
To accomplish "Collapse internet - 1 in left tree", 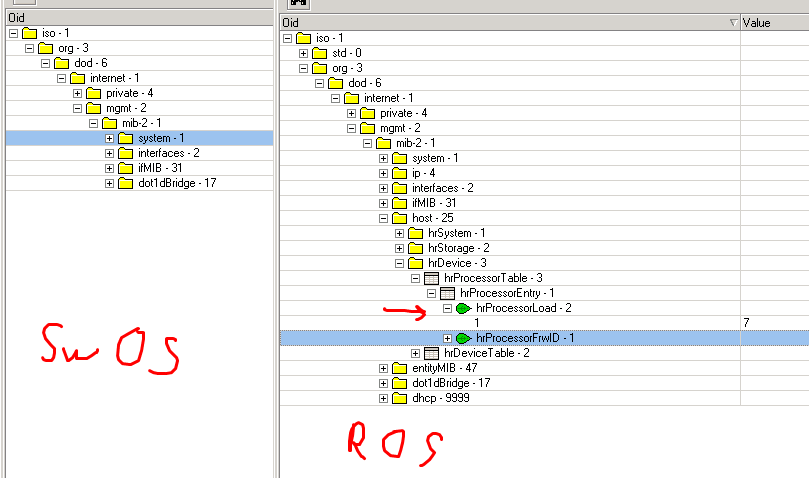I will [x=61, y=78].
